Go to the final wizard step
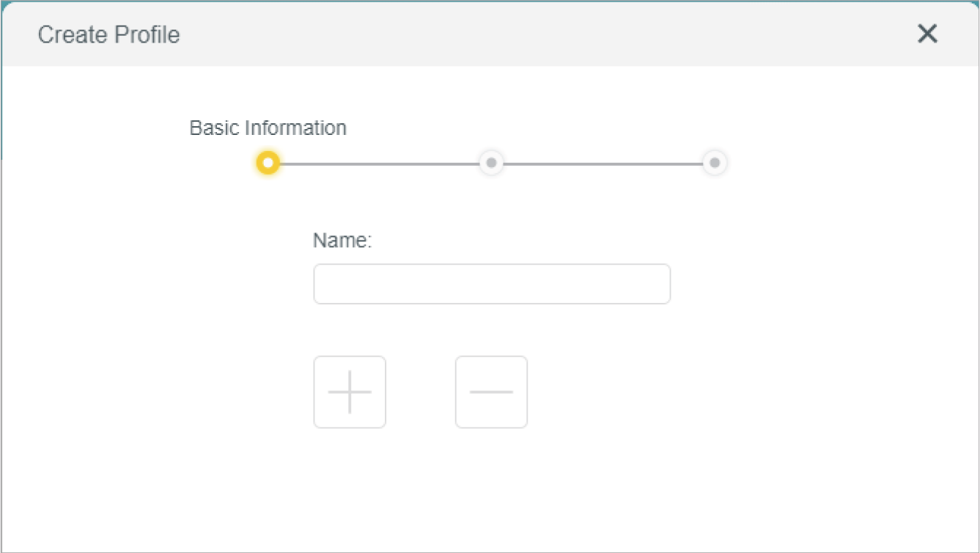This screenshot has height=553, width=980. pyautogui.click(x=715, y=163)
